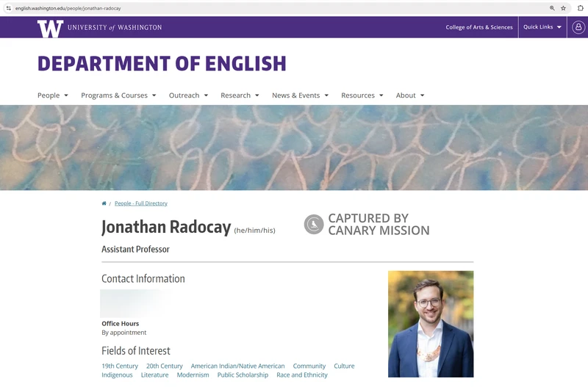Open the Resources menu
Viewport: 588px width, 387px height.
pyautogui.click(x=358, y=95)
